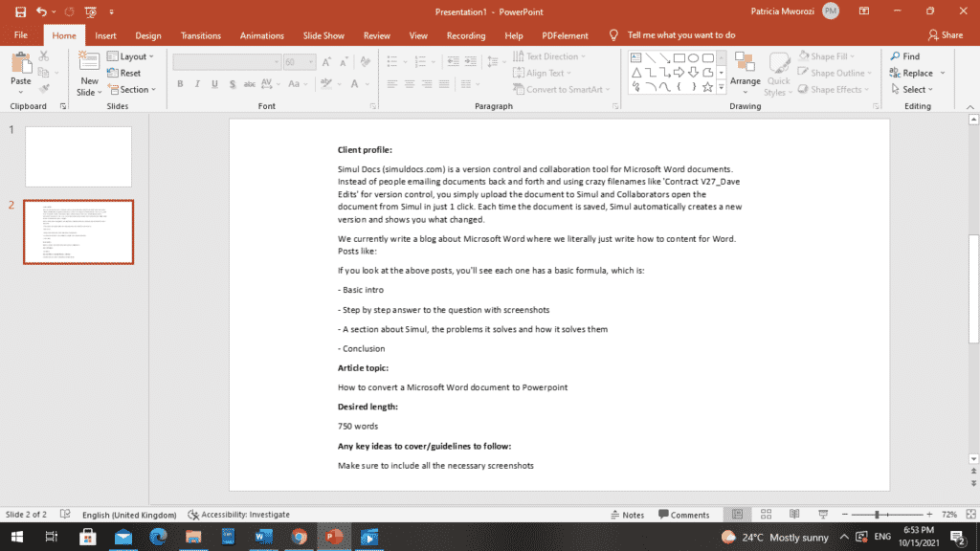Expand the Layout dropdown

coord(130,56)
